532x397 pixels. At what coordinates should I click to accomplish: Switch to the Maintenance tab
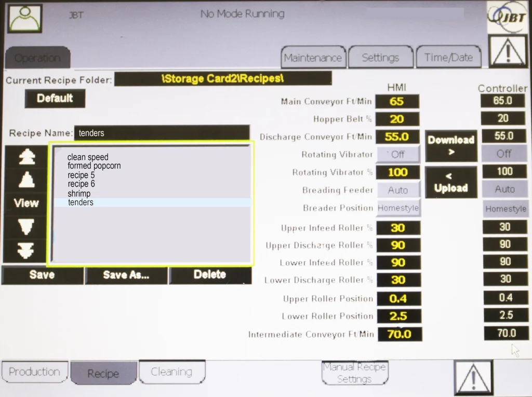313,58
